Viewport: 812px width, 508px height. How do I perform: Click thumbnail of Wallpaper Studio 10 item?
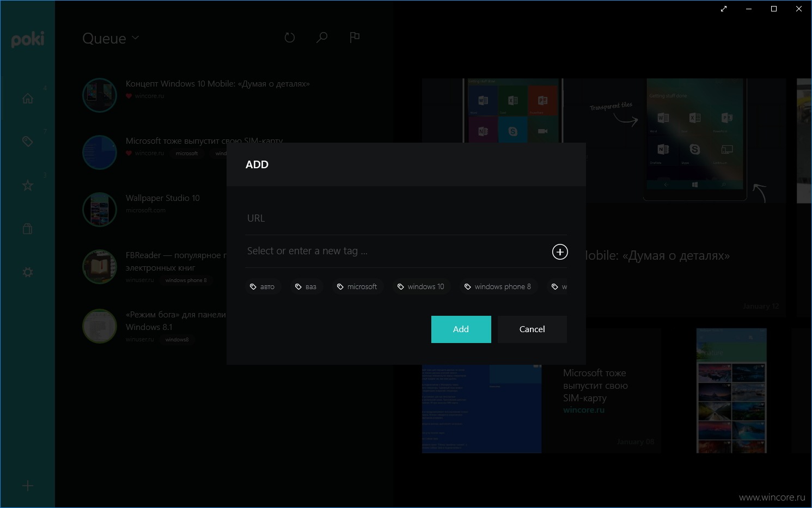coord(100,210)
